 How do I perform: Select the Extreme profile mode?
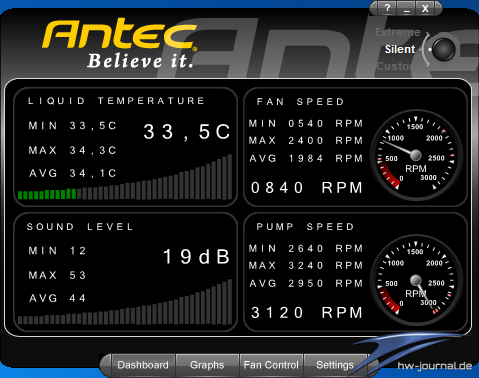(398, 32)
